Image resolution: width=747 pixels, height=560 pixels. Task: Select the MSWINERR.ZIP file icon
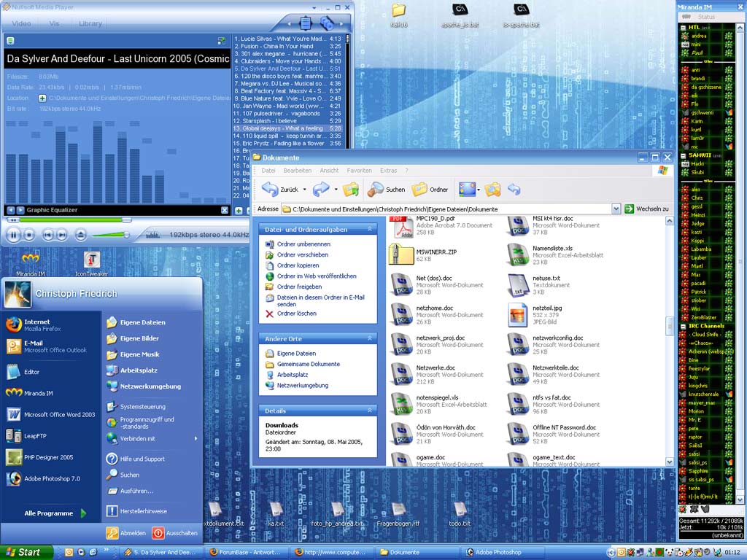(x=401, y=254)
